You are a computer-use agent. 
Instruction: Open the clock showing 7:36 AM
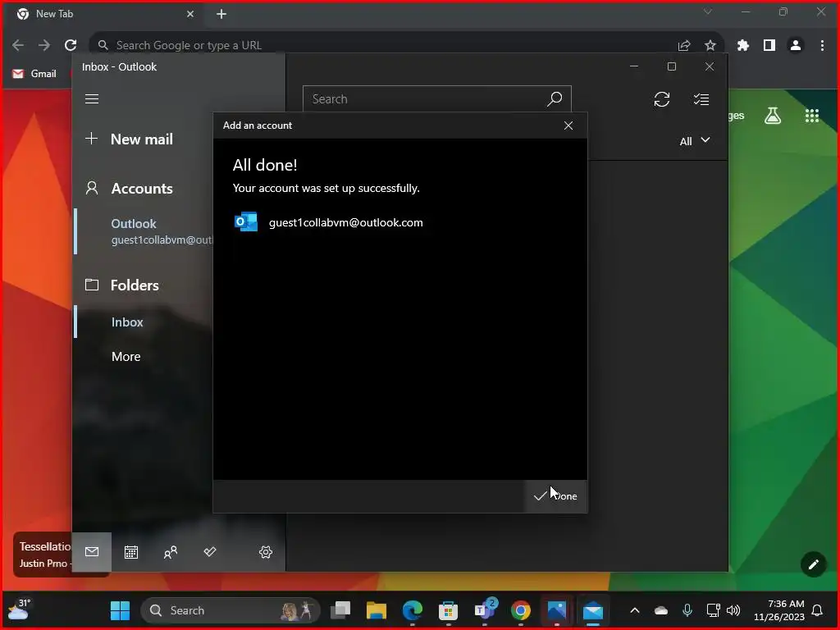pyautogui.click(x=779, y=610)
